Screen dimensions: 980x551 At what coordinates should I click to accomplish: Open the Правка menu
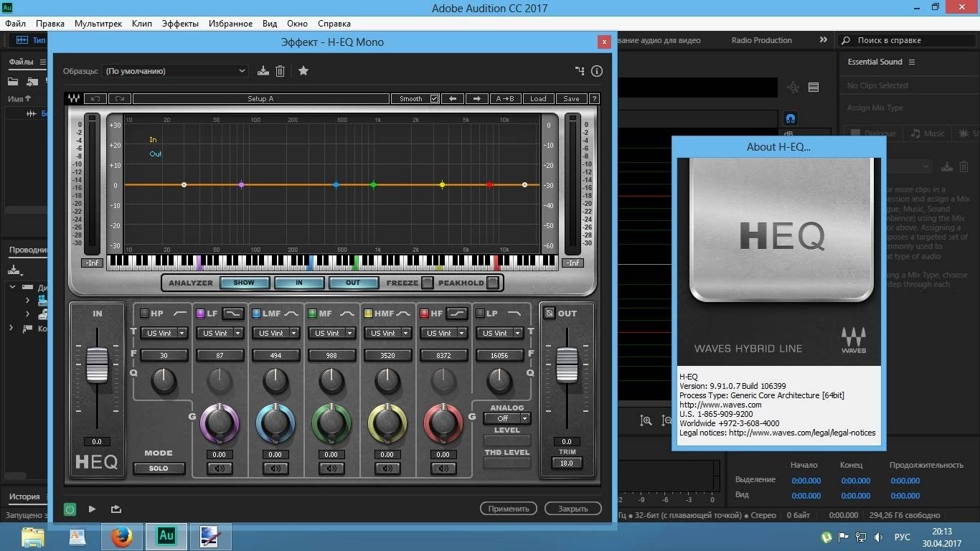pyautogui.click(x=50, y=23)
